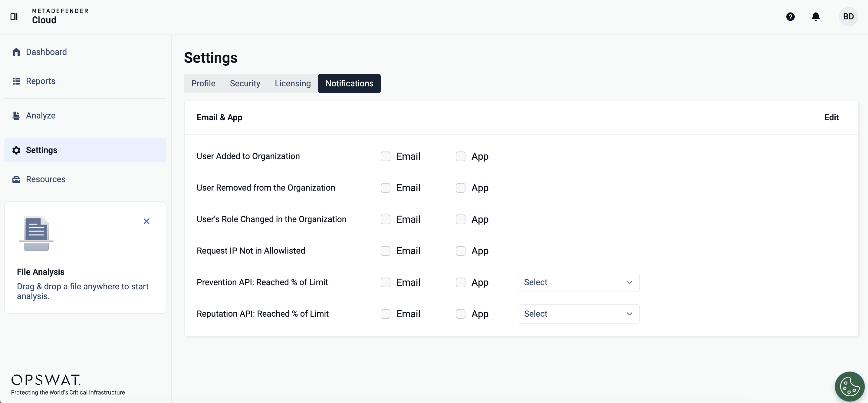Viewport: 868px width, 403px height.
Task: Select the Profile tab
Action: pos(203,84)
